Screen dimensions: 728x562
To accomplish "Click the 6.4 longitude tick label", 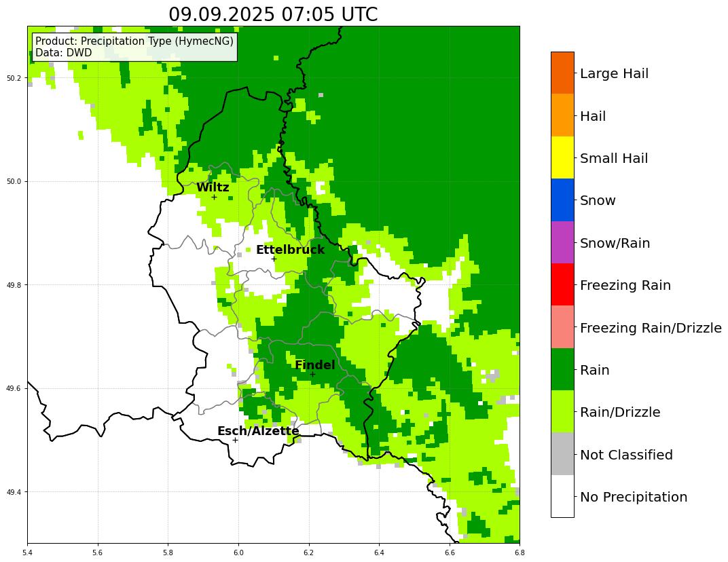I will click(379, 552).
